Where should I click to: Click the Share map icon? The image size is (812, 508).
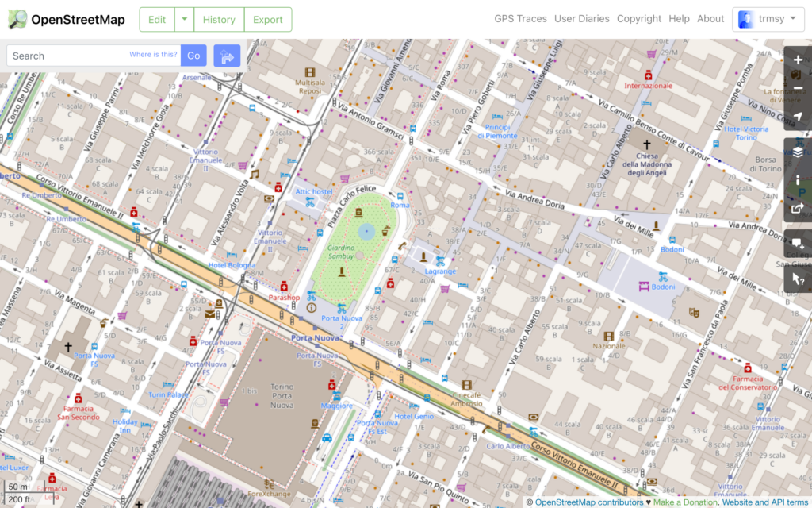coord(799,209)
